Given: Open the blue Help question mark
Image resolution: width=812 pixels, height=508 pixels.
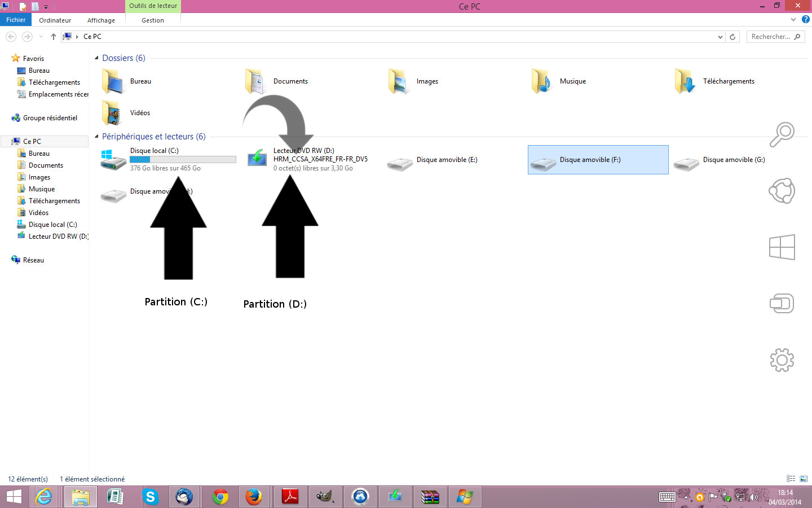Looking at the screenshot, I should tap(806, 19).
